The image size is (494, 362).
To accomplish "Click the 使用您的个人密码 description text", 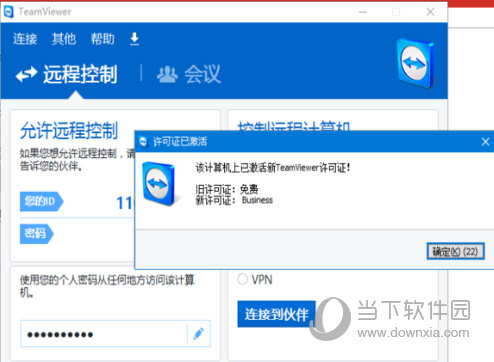I will (x=107, y=286).
